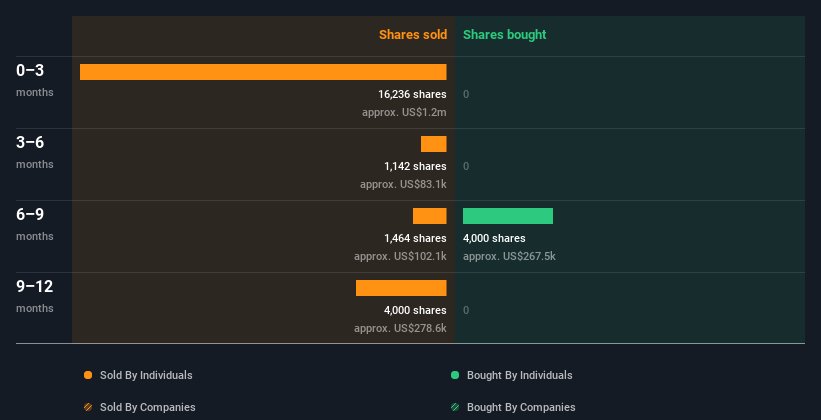Screen dimensions: 821x420
Task: Click the 0–3 months row label
Action: tap(35, 79)
